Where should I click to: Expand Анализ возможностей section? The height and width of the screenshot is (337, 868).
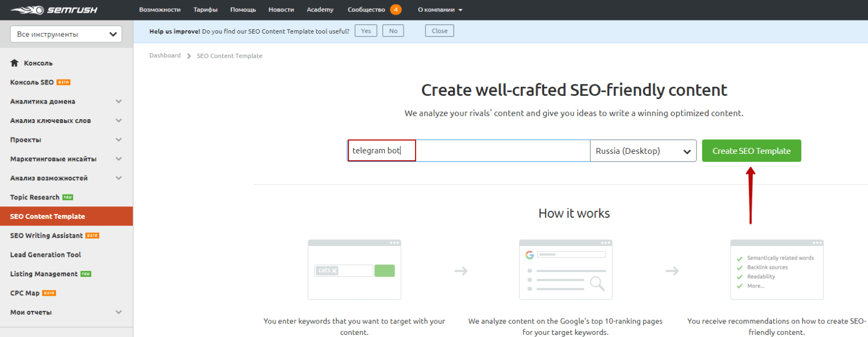(119, 178)
